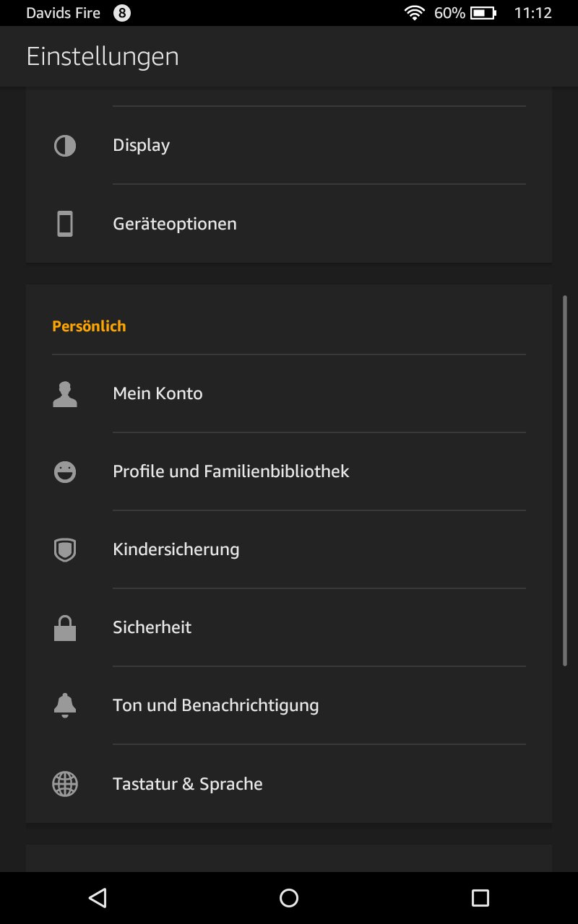Open Mein Konto

pos(158,394)
